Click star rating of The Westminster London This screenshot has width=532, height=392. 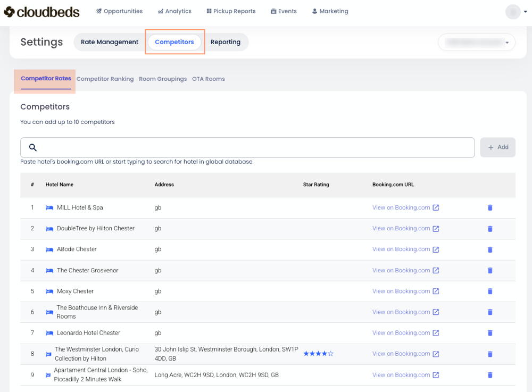pos(318,354)
